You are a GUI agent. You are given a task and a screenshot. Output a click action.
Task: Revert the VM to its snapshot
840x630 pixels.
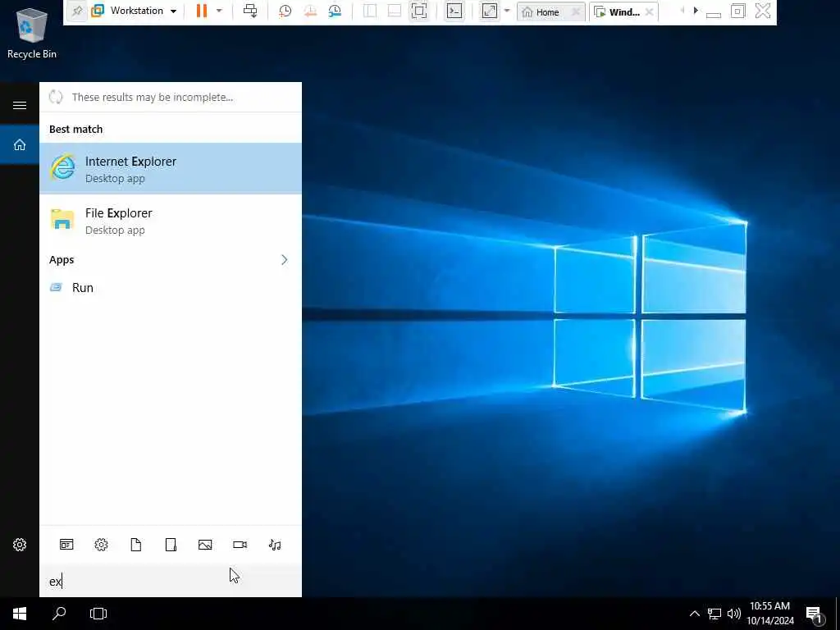[310, 11]
